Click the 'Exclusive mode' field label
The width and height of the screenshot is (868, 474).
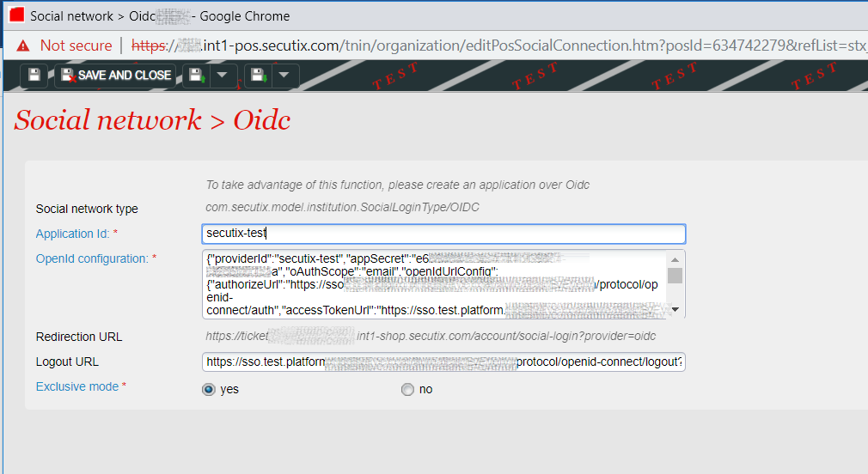coord(77,387)
